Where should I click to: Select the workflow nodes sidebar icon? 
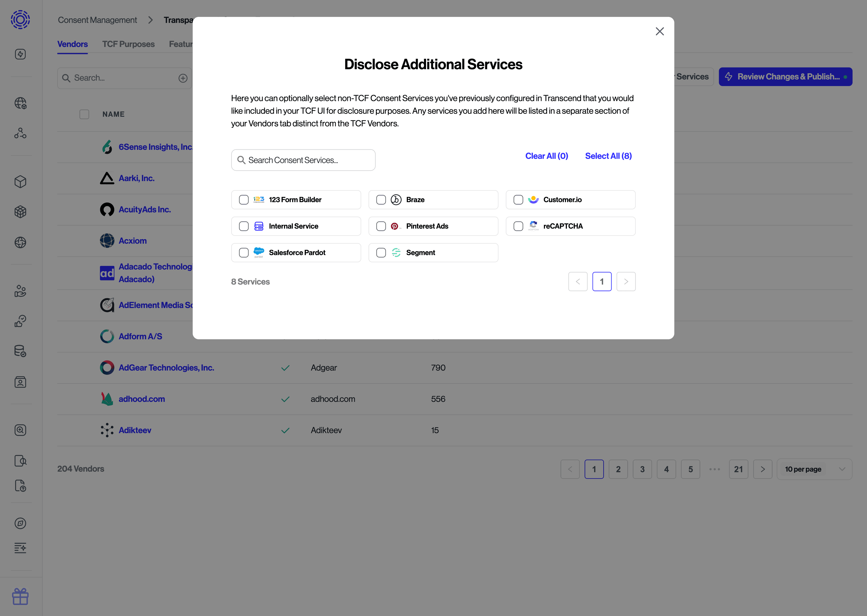click(x=20, y=133)
